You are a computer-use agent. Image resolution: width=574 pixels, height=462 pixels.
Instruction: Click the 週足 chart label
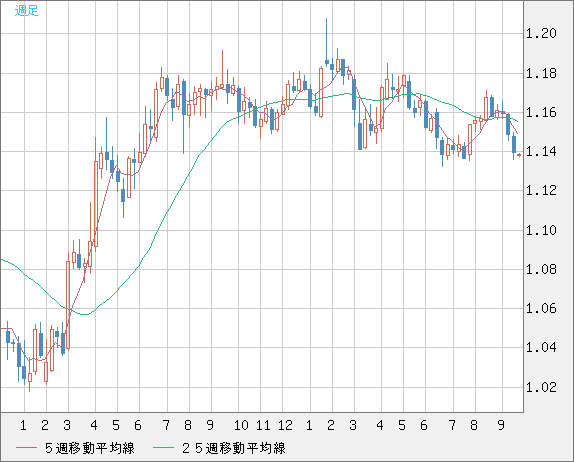point(26,10)
